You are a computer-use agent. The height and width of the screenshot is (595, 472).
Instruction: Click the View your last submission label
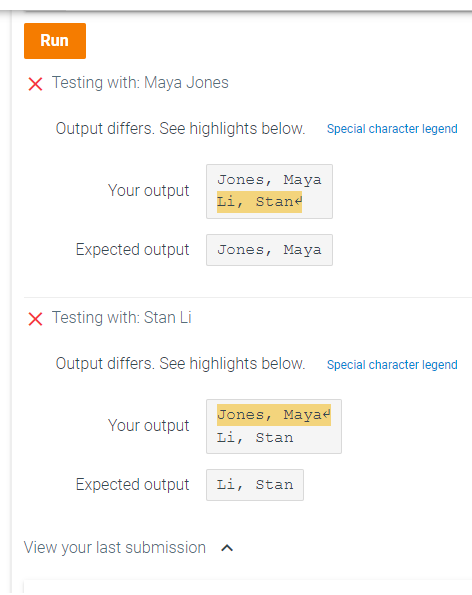[115, 548]
